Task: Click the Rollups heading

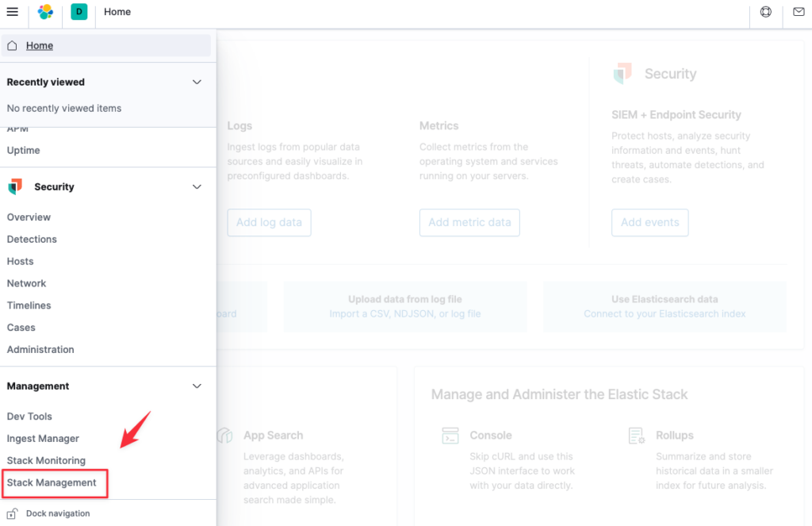Action: [x=675, y=436]
